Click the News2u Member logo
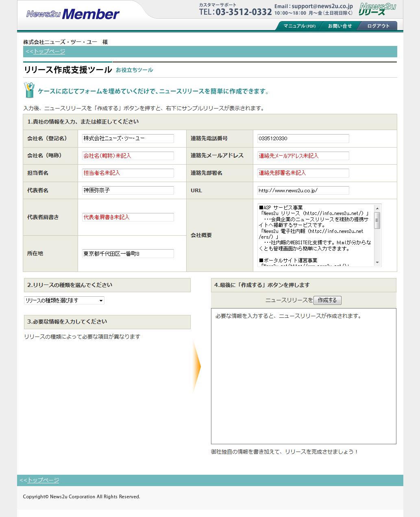 73,14
